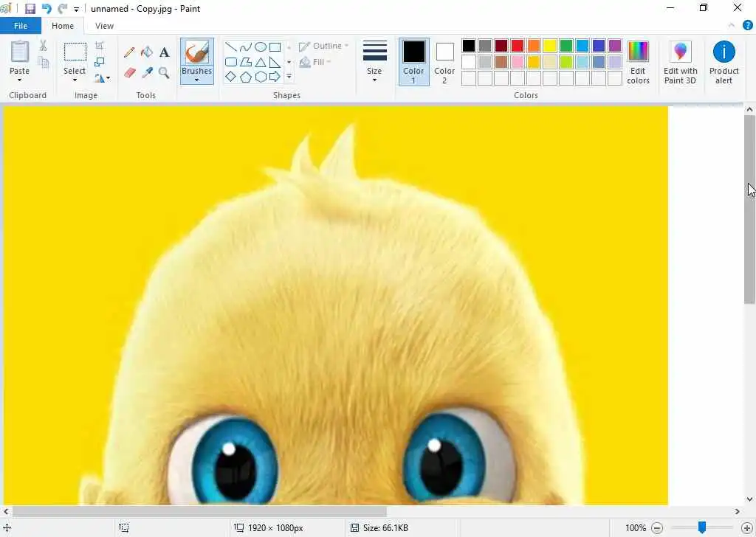Pick the orange color swatch
756x537 pixels.
point(534,46)
